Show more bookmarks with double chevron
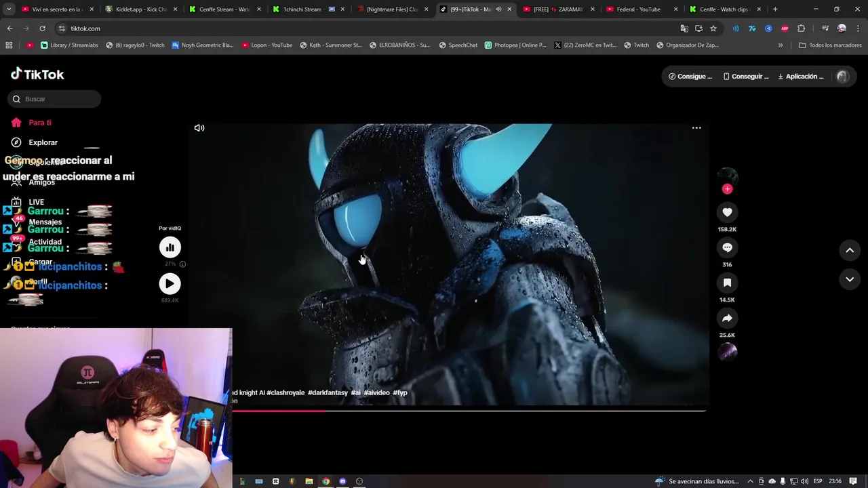Screen dimensions: 868x488 781,45
